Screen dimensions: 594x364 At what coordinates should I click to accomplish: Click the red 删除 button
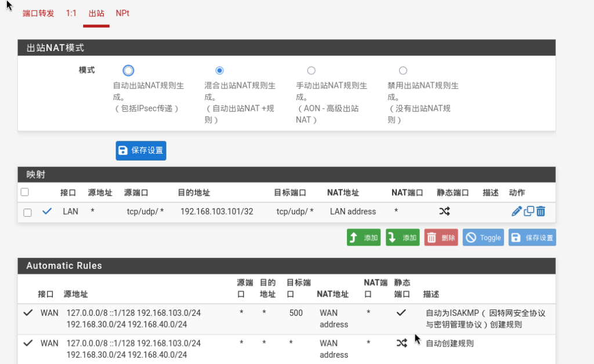coord(441,238)
